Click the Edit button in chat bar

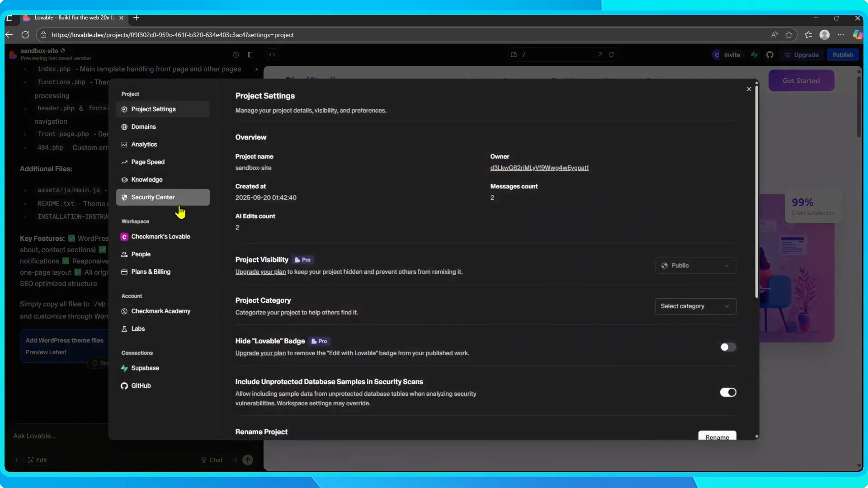coord(38,460)
